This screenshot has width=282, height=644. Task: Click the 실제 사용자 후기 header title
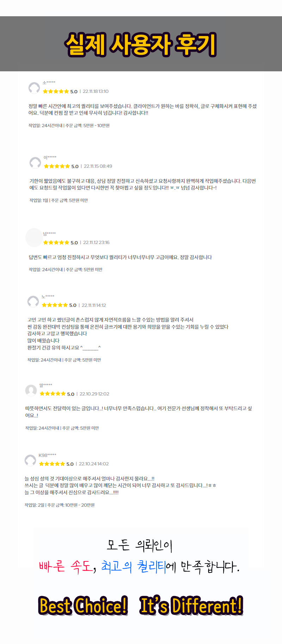[x=141, y=44]
